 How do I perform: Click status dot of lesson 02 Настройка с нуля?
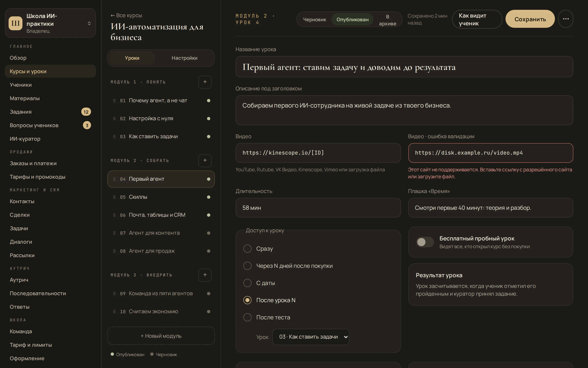(x=208, y=119)
